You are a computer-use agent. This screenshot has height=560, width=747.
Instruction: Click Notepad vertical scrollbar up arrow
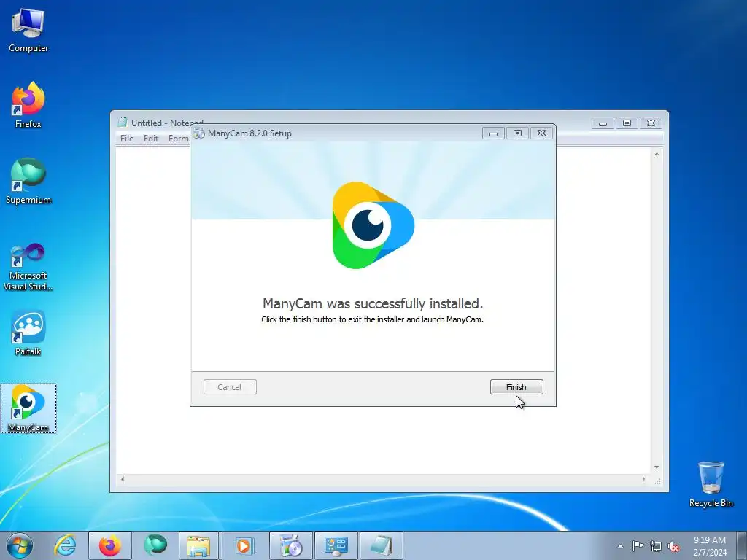click(657, 155)
